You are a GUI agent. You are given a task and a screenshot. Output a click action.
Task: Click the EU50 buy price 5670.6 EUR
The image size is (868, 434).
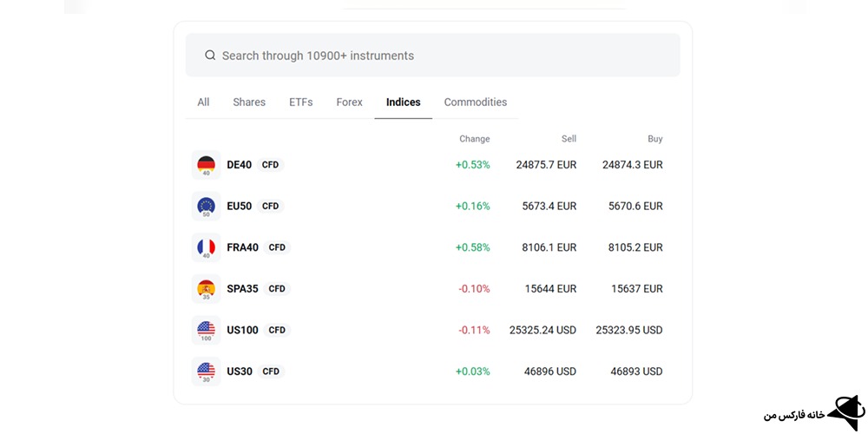click(635, 207)
